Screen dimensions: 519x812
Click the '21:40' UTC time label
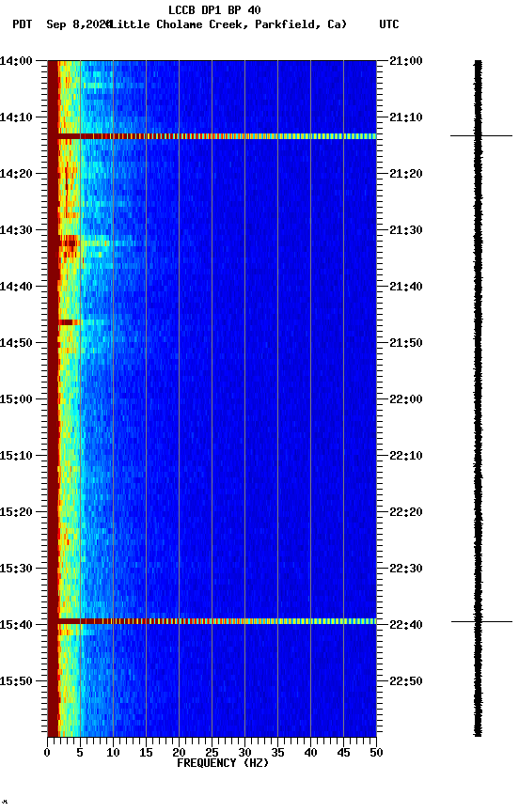(x=406, y=287)
